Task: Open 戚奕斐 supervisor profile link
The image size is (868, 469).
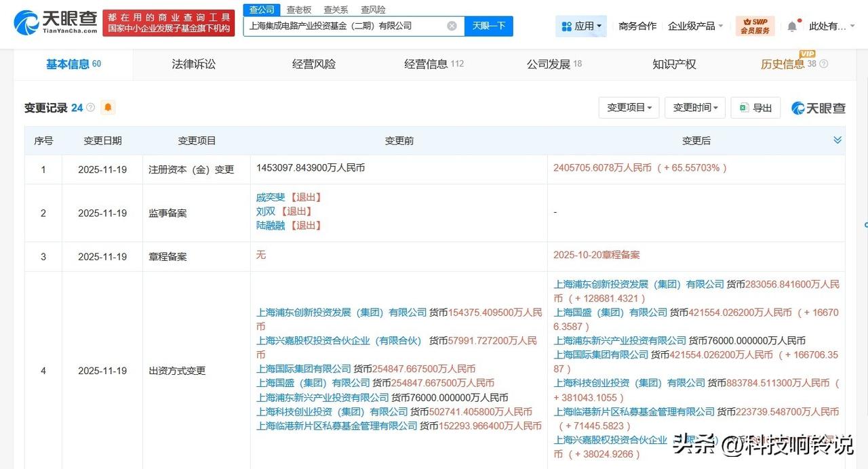Action: pyautogui.click(x=271, y=197)
